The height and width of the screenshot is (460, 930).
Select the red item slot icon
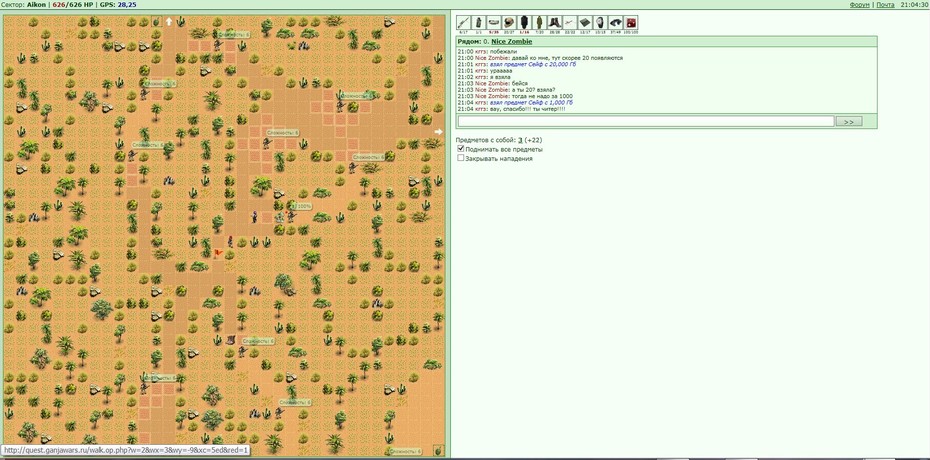(631, 23)
